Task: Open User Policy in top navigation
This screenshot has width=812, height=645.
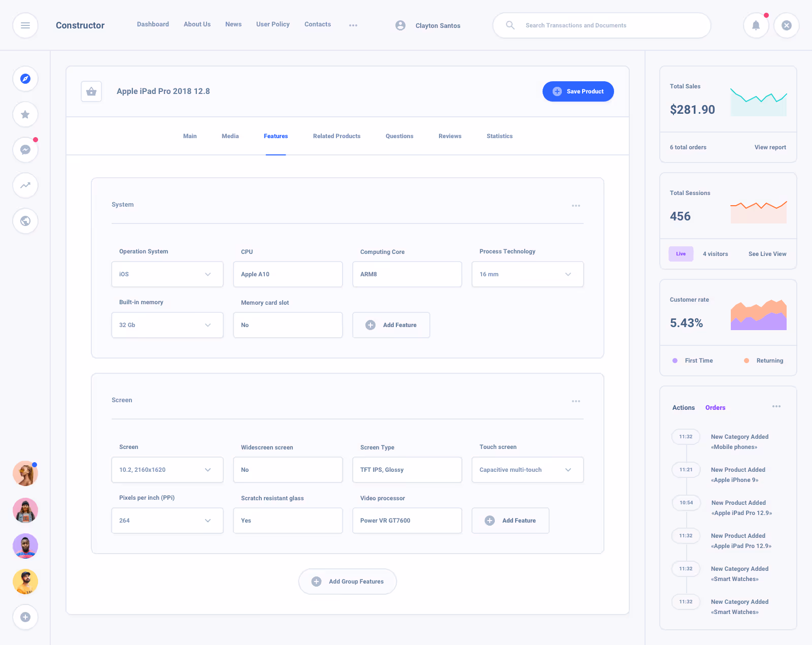Action: coord(273,24)
